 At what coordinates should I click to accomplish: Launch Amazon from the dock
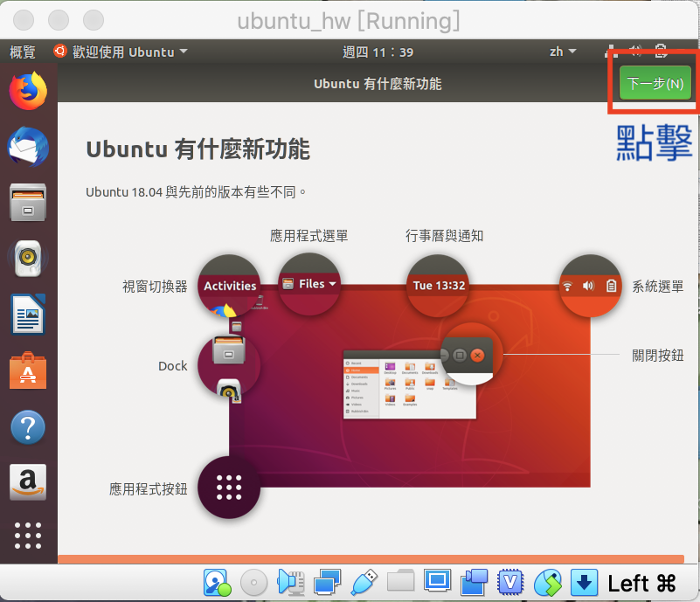(x=28, y=482)
